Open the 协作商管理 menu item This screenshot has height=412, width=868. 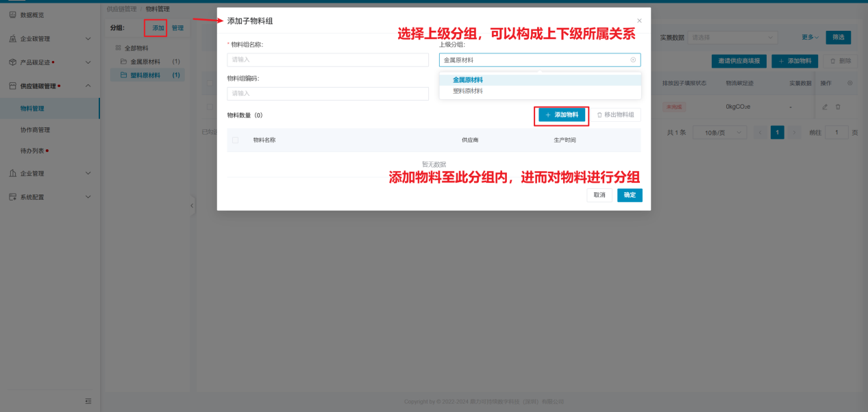coord(35,130)
